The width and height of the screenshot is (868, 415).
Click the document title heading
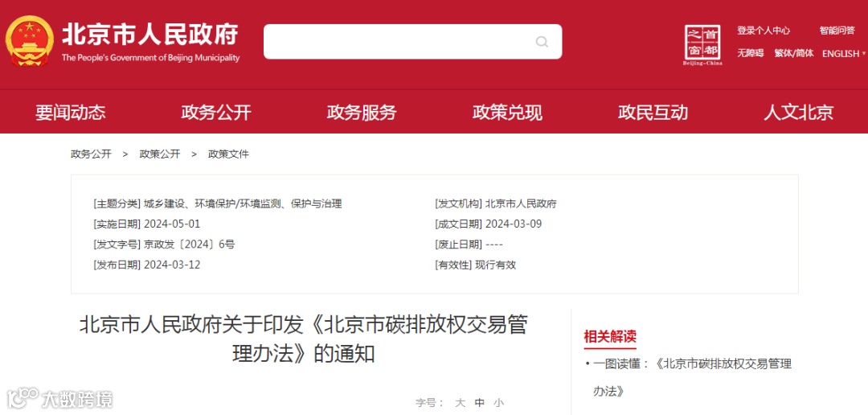[x=303, y=339]
